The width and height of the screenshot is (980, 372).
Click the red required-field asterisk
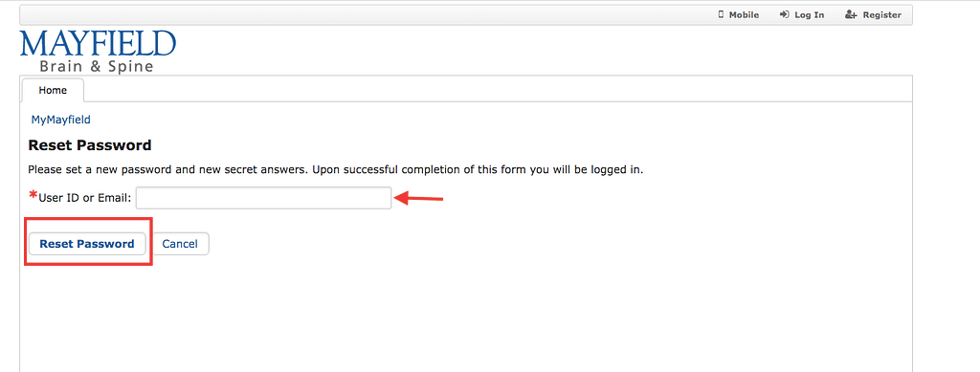pyautogui.click(x=33, y=195)
